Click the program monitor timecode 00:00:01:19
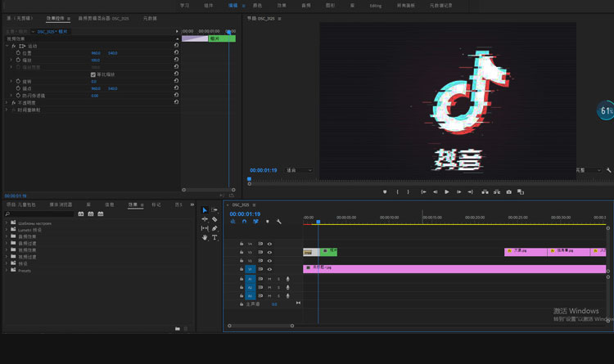Image resolution: width=614 pixels, height=364 pixels. tap(263, 170)
